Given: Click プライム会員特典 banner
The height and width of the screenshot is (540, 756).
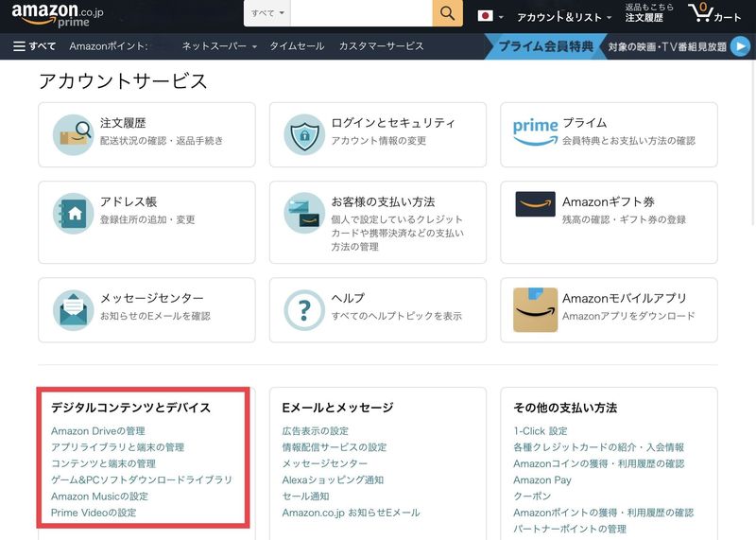Looking at the screenshot, I should coord(545,46).
